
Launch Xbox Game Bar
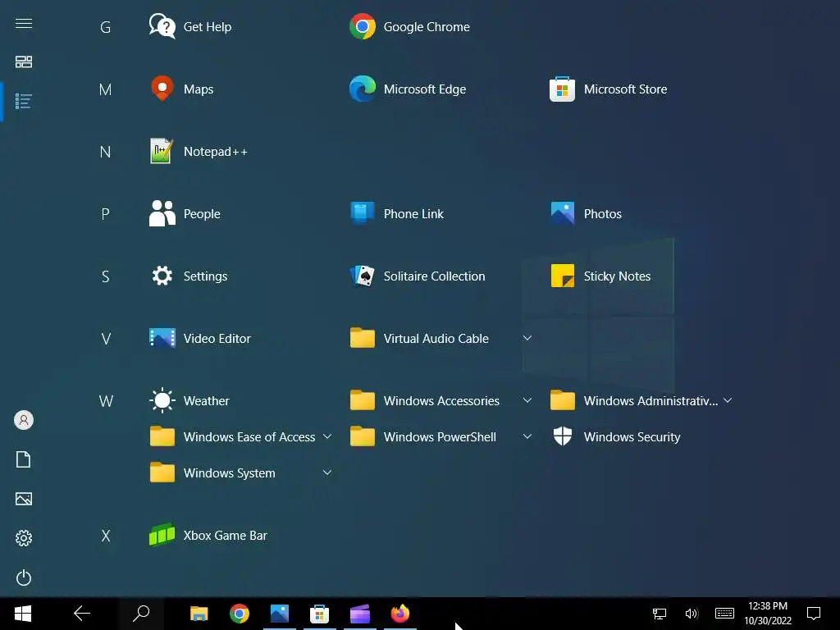(x=208, y=535)
